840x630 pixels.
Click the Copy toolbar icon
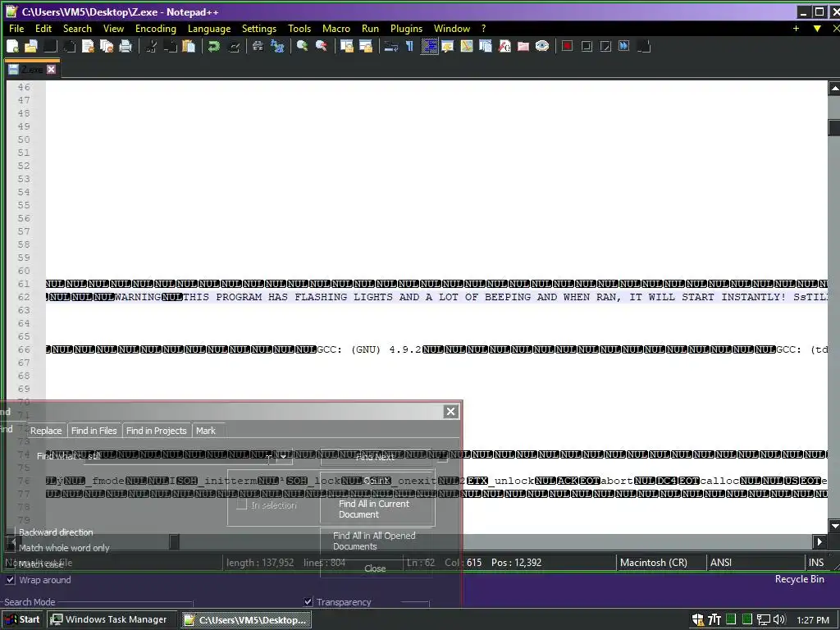(x=171, y=47)
